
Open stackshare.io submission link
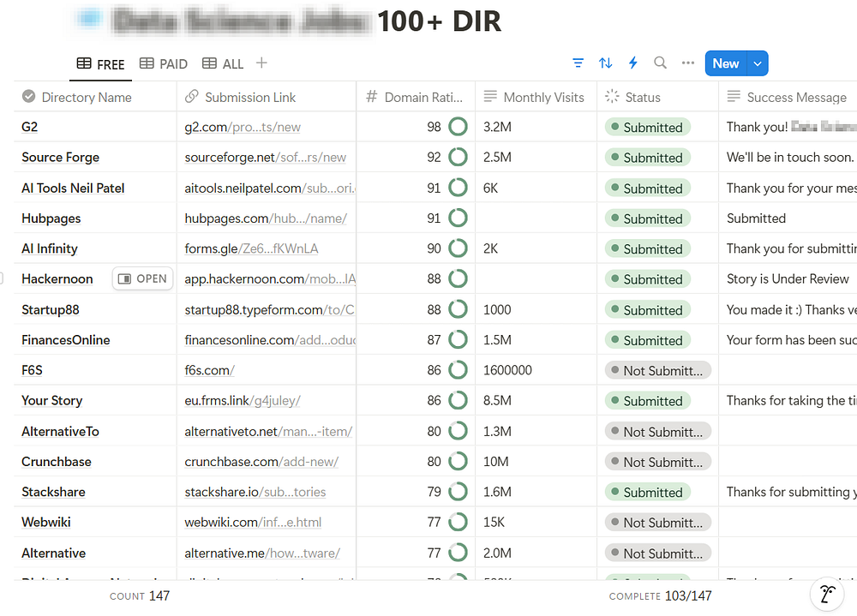[x=255, y=492]
